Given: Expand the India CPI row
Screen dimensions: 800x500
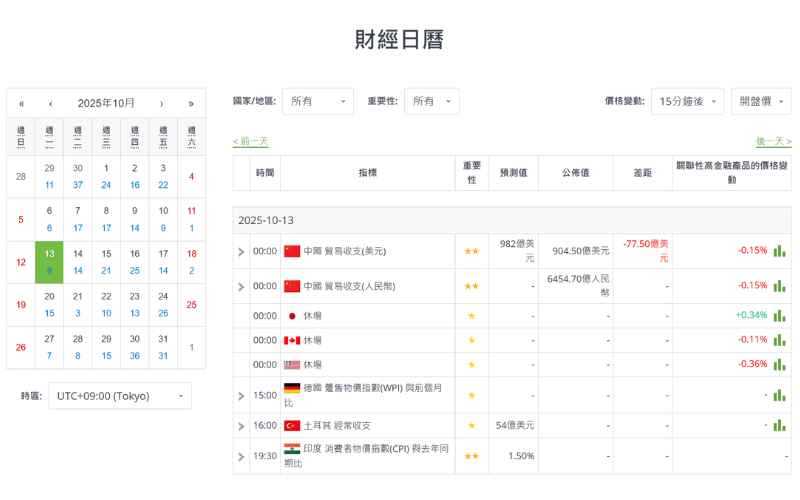Looking at the screenshot, I should 241,456.
